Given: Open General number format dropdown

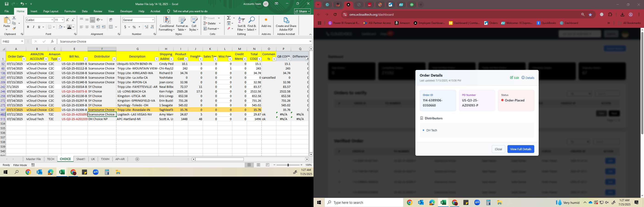Looking at the screenshot, I should 153,20.
